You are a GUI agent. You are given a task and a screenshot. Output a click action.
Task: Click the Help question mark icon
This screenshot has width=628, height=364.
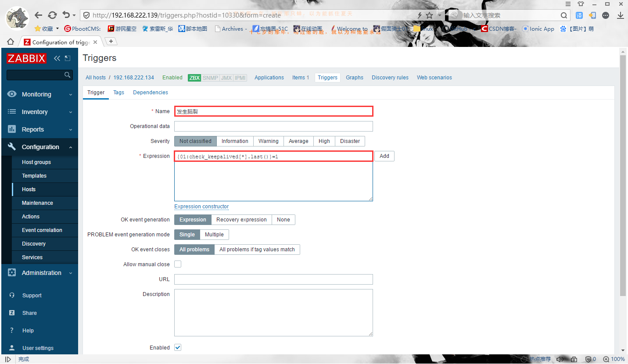[x=12, y=331]
